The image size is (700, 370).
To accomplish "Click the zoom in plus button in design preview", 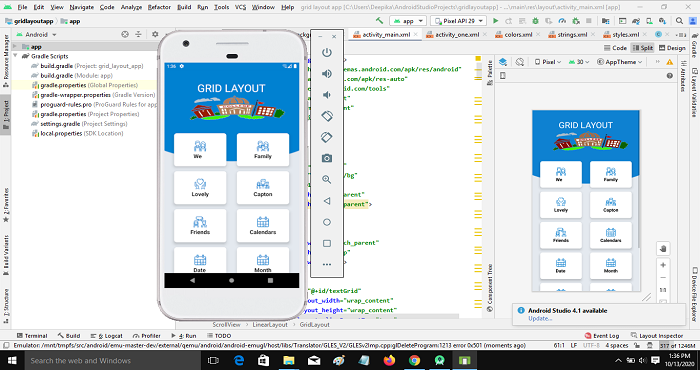I will pyautogui.click(x=663, y=265).
